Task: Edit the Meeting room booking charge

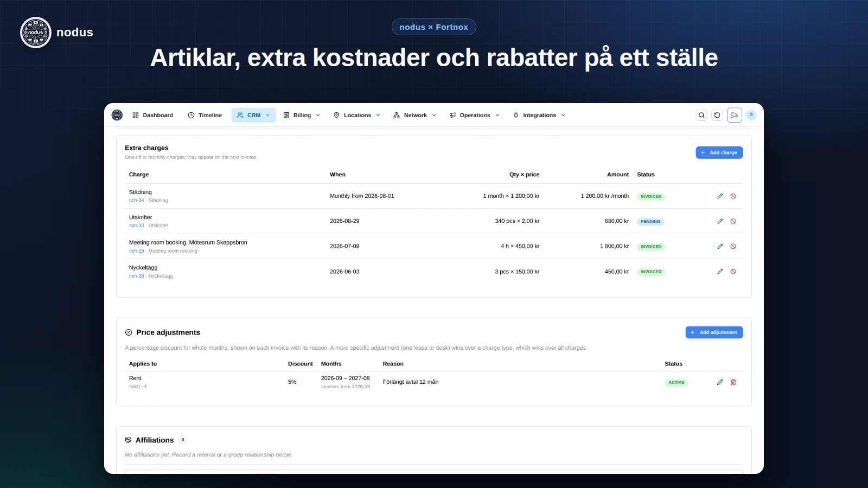Action: point(720,246)
